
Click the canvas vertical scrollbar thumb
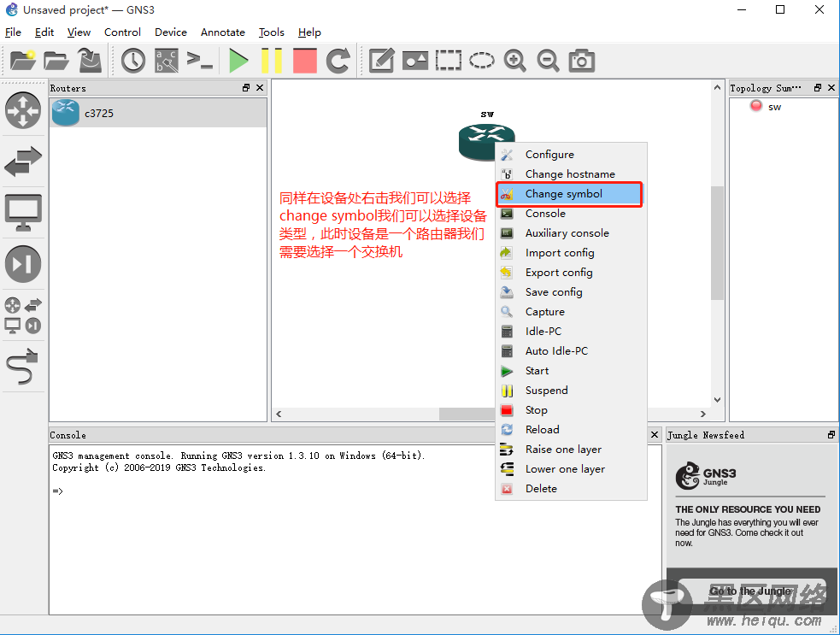(x=717, y=243)
